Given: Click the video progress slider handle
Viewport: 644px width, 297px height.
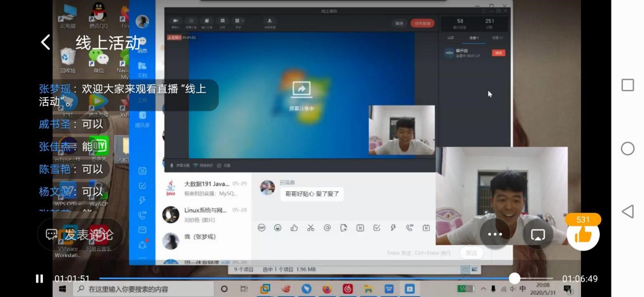Looking at the screenshot, I should pyautogui.click(x=514, y=279).
